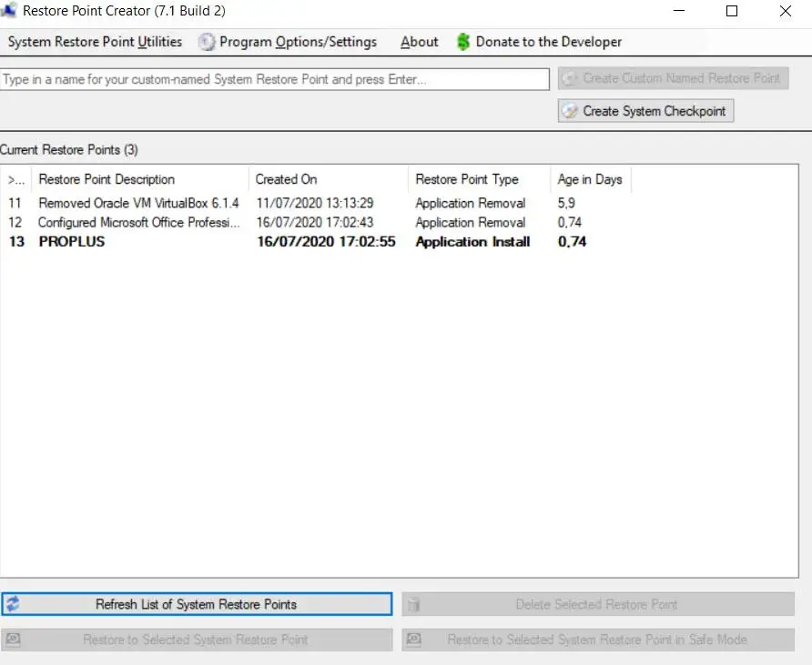Click the green dollar donate icon
812x665 pixels.
tap(463, 42)
